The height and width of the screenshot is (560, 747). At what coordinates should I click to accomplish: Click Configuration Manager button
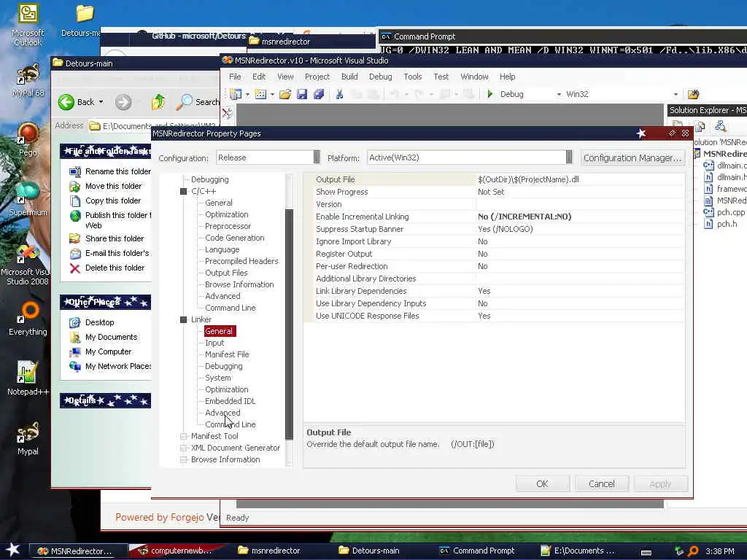point(632,157)
